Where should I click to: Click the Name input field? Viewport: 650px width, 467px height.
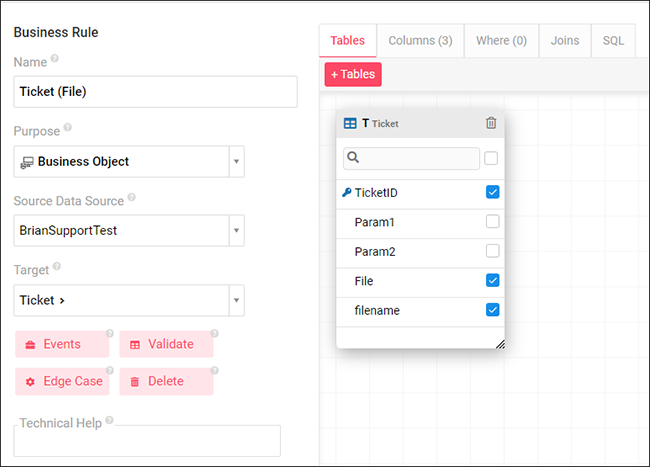pyautogui.click(x=155, y=92)
